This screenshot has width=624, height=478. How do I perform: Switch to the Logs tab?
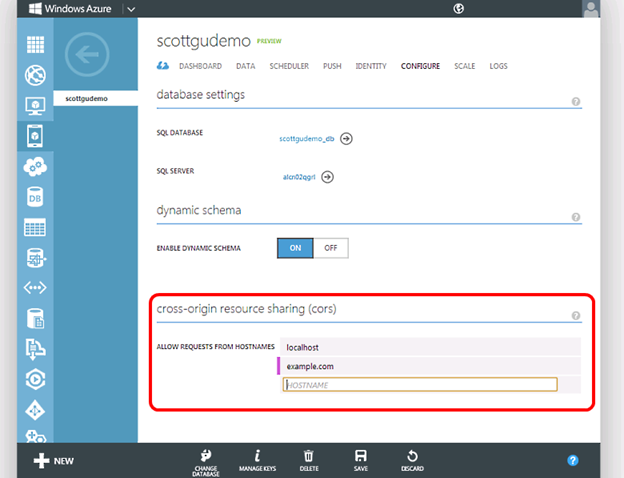point(498,66)
